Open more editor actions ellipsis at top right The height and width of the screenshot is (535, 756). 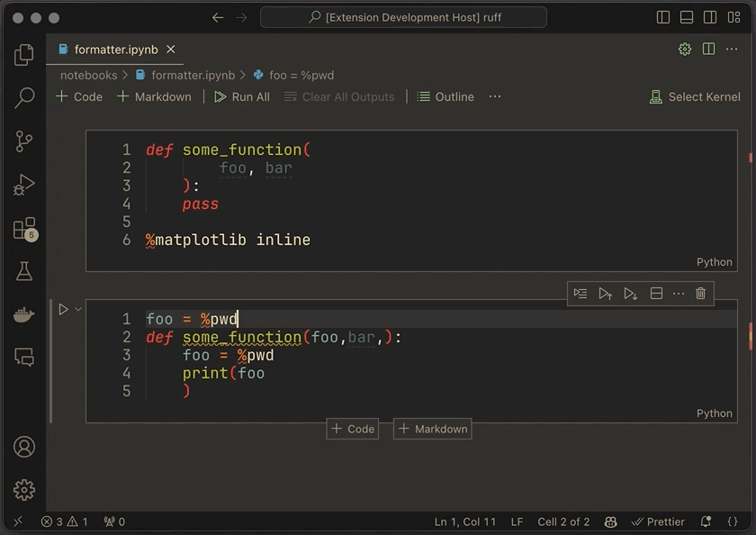732,49
